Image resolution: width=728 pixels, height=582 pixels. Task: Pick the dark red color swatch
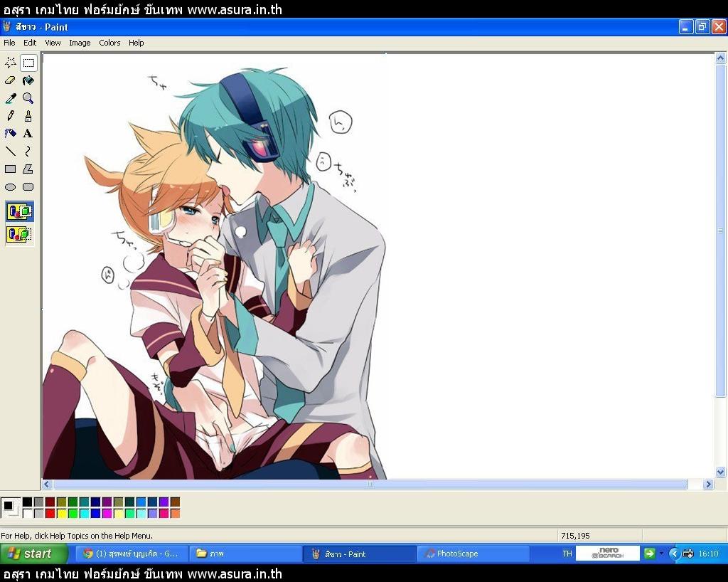click(x=50, y=502)
